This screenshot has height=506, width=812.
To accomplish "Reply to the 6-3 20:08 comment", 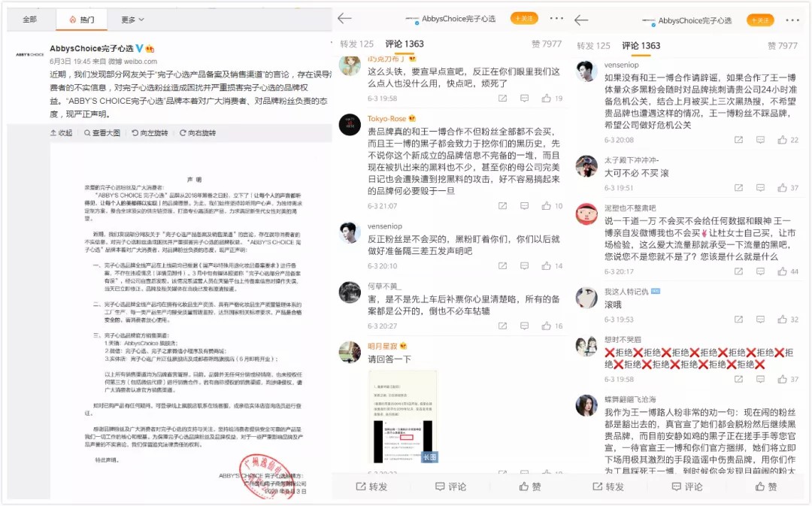I will 760,141.
